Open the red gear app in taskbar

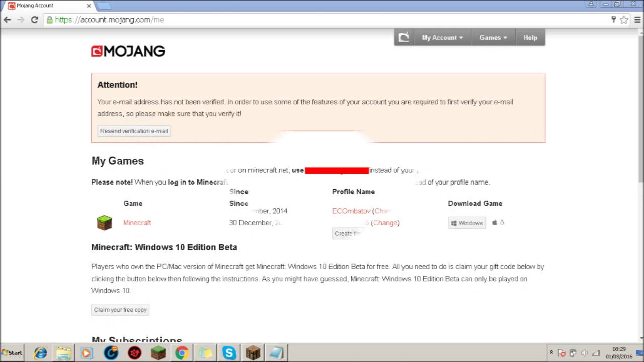click(x=134, y=353)
